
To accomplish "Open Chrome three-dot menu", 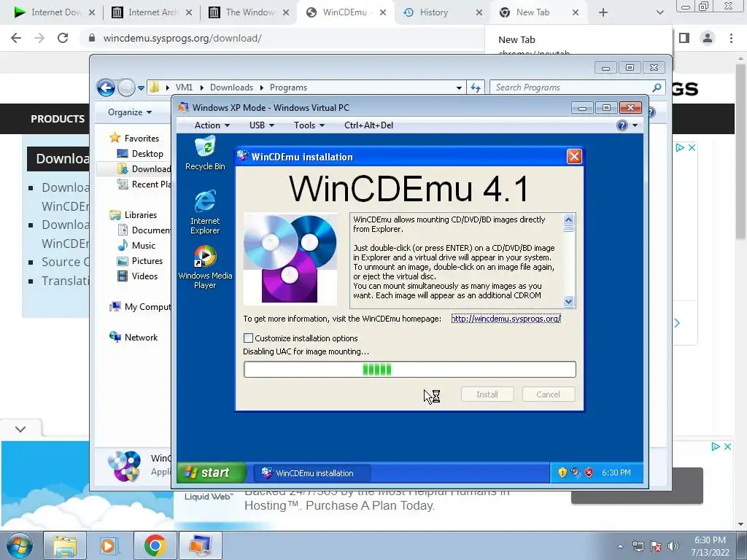I will click(x=731, y=38).
